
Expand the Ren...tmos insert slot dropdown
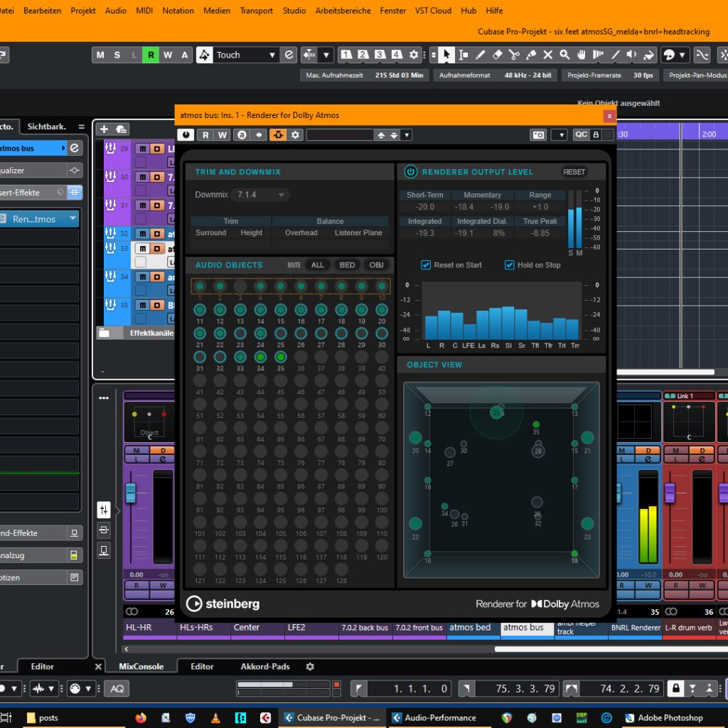tap(73, 219)
